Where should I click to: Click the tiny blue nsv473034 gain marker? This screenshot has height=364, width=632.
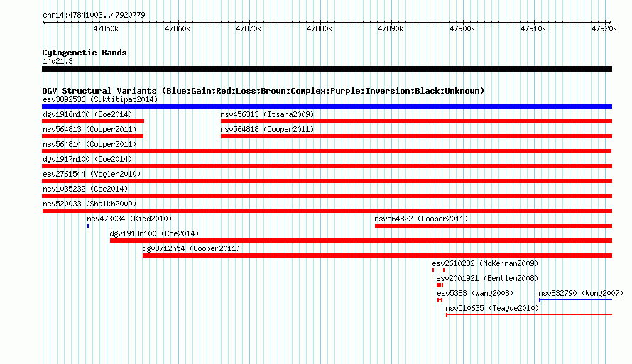point(88,226)
